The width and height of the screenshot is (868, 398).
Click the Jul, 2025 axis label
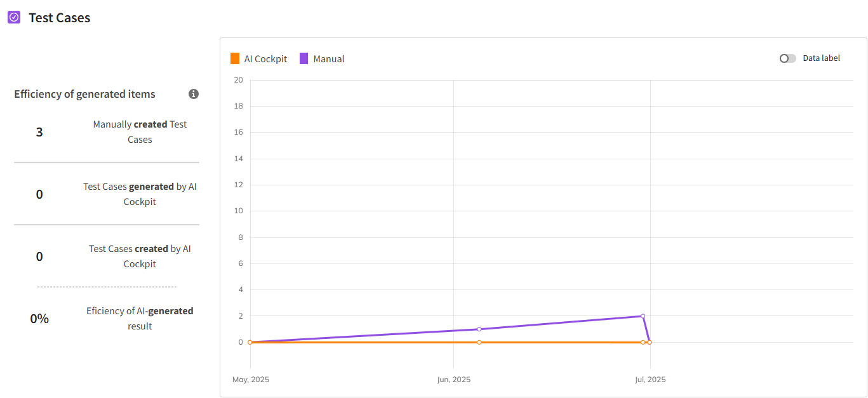[x=650, y=380]
